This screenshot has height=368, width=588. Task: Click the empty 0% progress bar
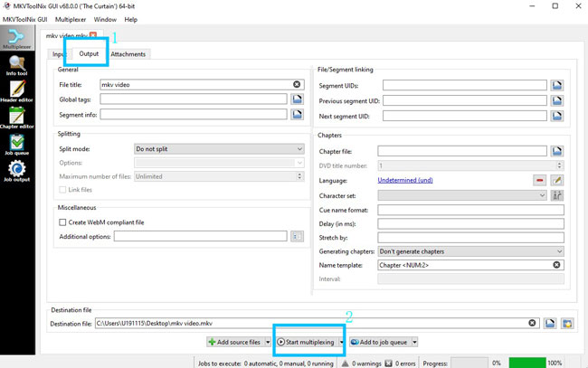469,363
